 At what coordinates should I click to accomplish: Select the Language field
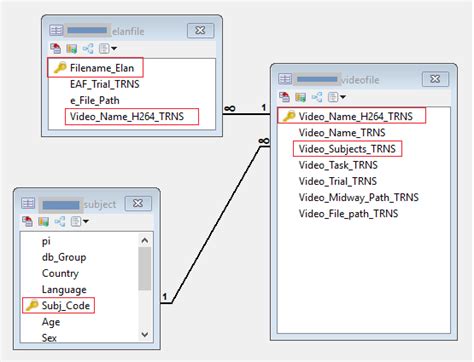point(64,290)
